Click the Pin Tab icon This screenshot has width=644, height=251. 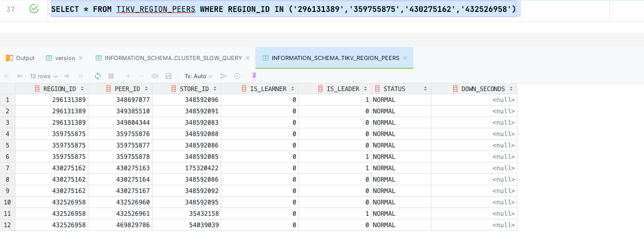254,76
